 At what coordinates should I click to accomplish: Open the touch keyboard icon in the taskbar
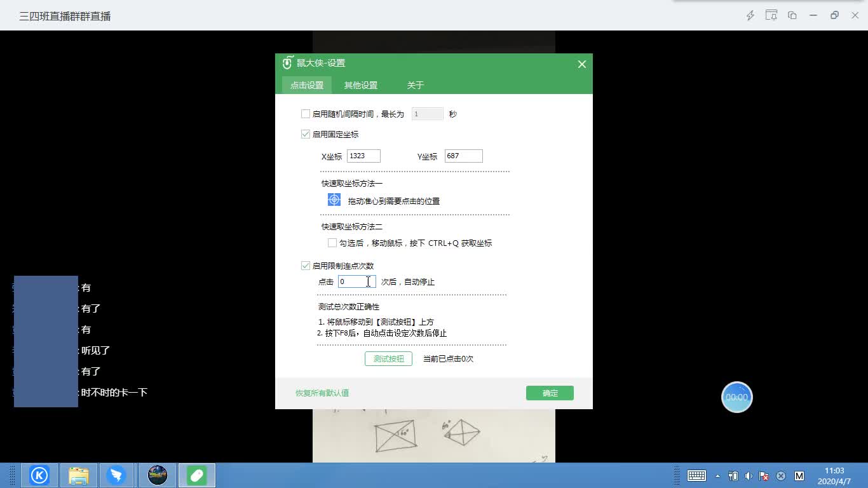tap(696, 475)
